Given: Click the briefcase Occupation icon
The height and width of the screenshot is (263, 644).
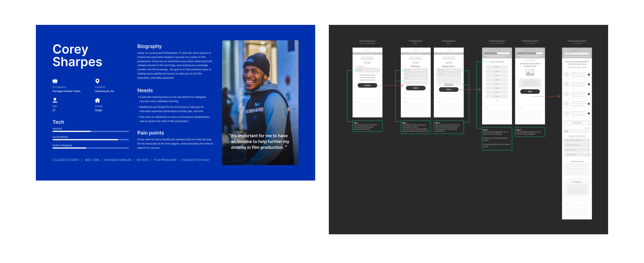Looking at the screenshot, I should click(x=55, y=81).
